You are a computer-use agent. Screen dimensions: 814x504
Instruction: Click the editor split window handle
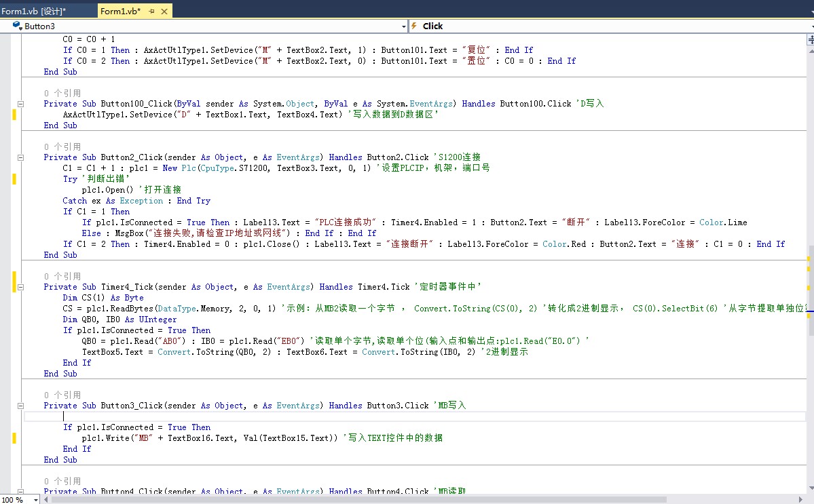(x=811, y=39)
